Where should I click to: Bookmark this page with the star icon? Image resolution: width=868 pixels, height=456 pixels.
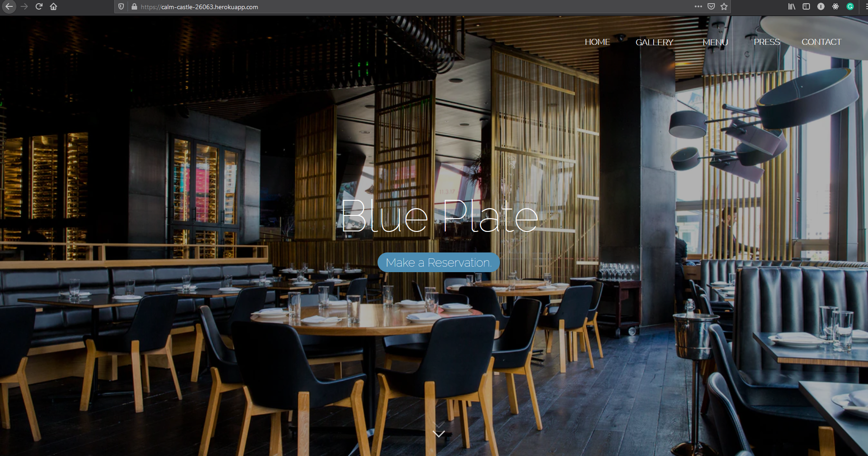(x=724, y=6)
